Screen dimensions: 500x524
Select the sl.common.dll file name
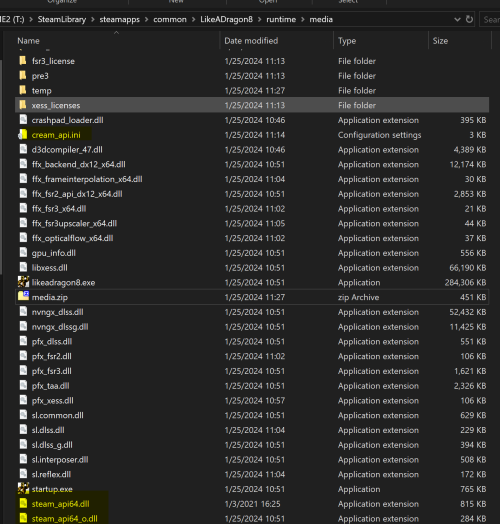pyautogui.click(x=57, y=415)
